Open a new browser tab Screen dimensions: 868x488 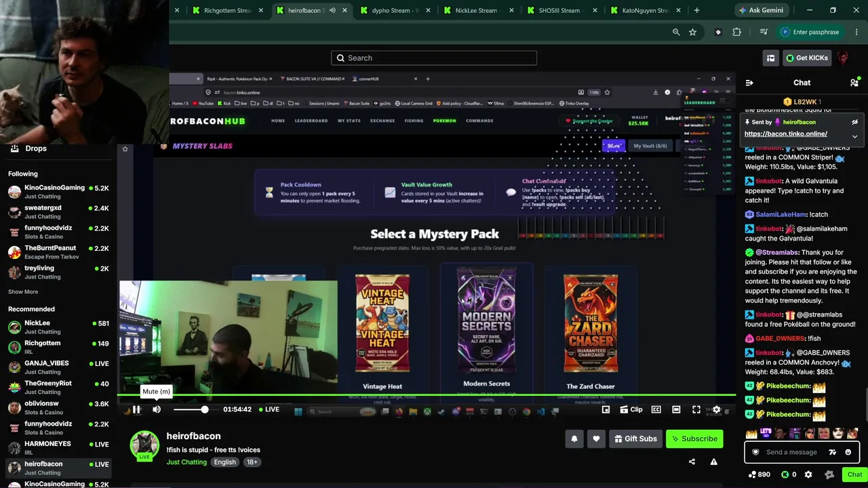(696, 10)
